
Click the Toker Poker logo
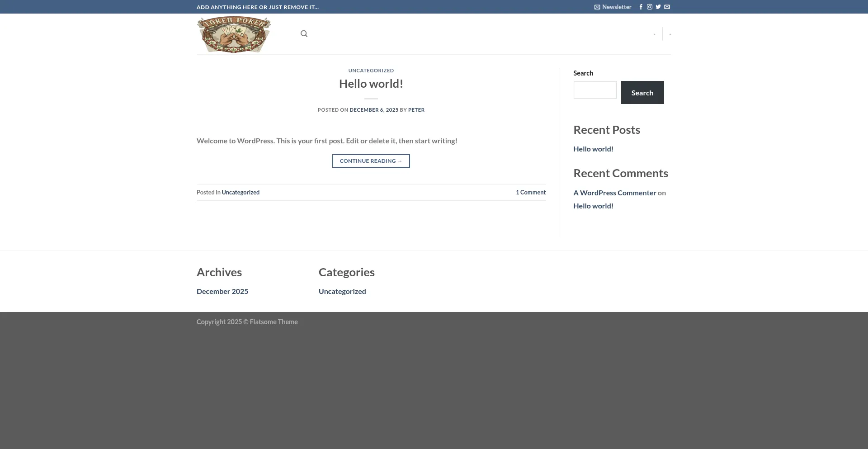point(234,34)
